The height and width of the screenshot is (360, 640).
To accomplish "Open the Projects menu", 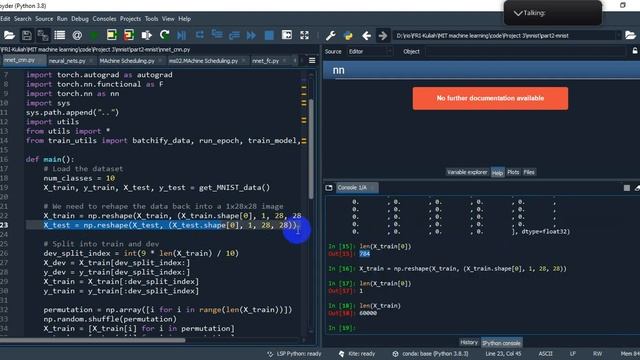I will (x=131, y=19).
